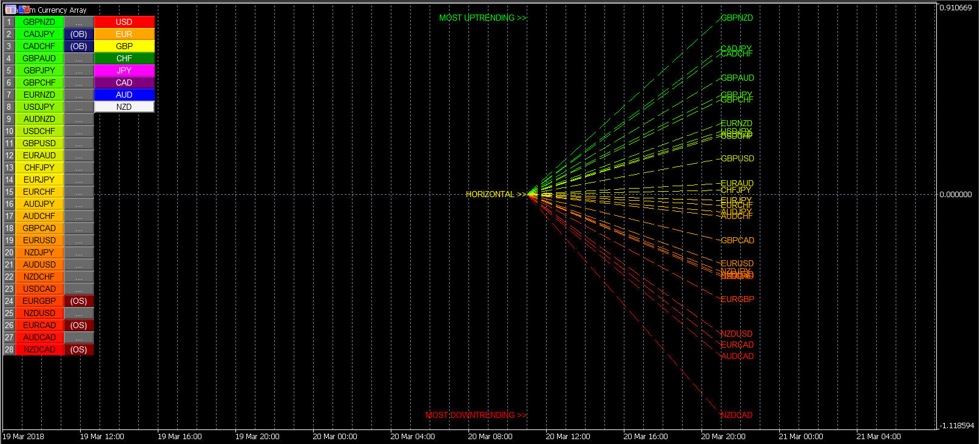Click rank number 1 cell in list

[x=9, y=22]
